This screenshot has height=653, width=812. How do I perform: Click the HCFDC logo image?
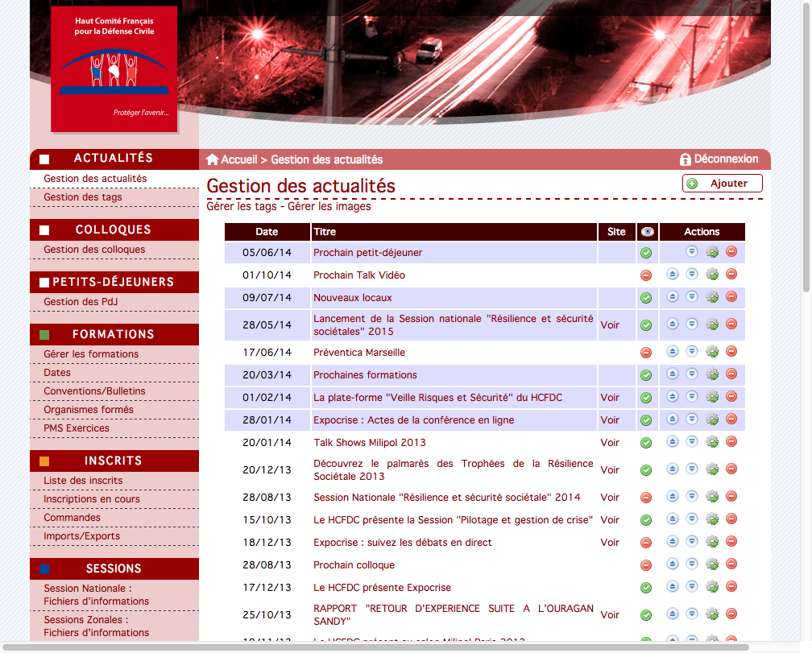[114, 68]
